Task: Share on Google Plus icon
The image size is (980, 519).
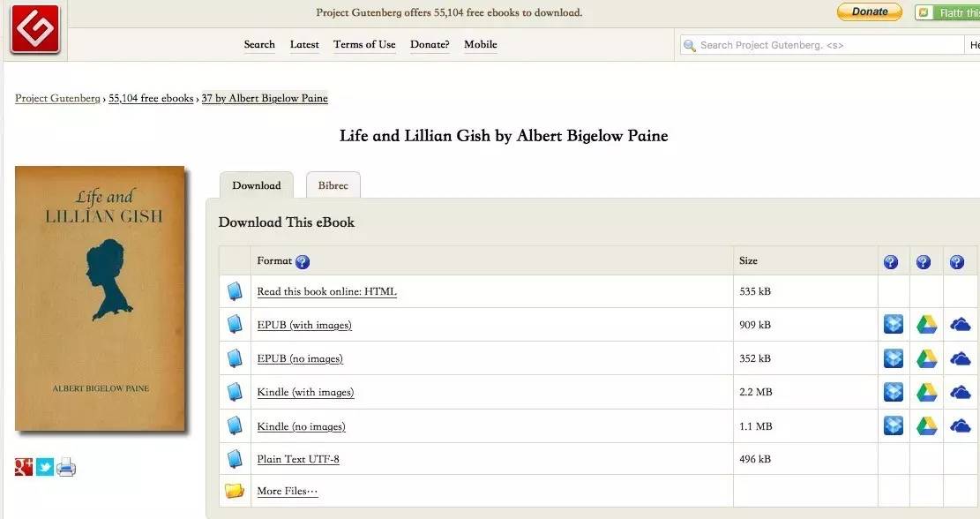Action: click(24, 467)
